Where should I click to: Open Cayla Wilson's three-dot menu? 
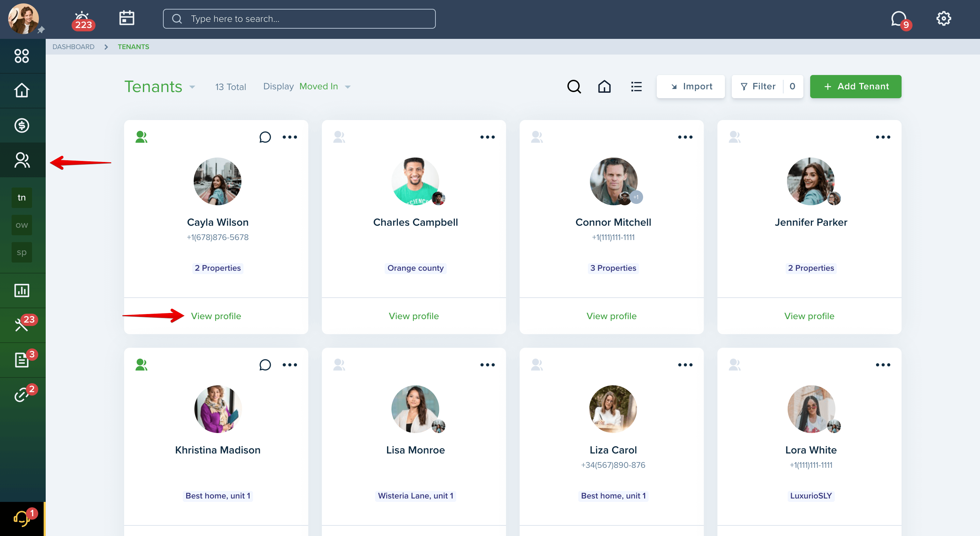[289, 137]
